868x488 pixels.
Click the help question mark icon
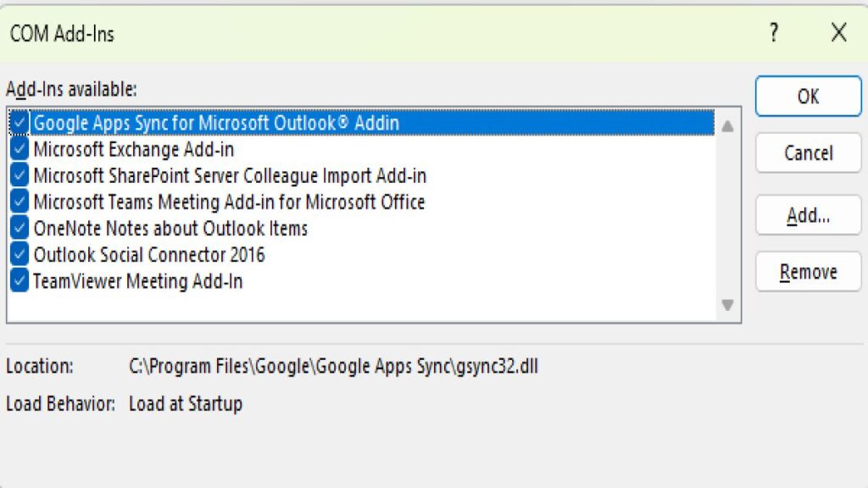click(x=773, y=33)
